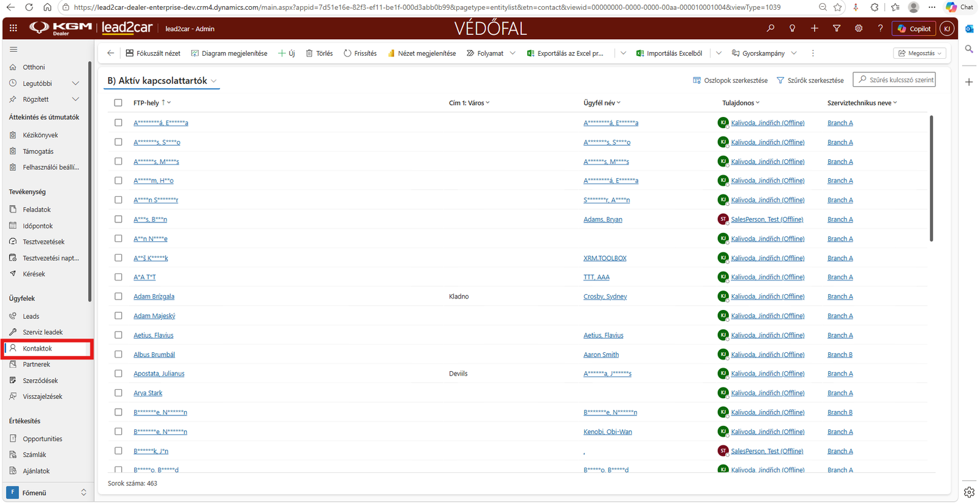Click the plus quick create icon

point(815,28)
